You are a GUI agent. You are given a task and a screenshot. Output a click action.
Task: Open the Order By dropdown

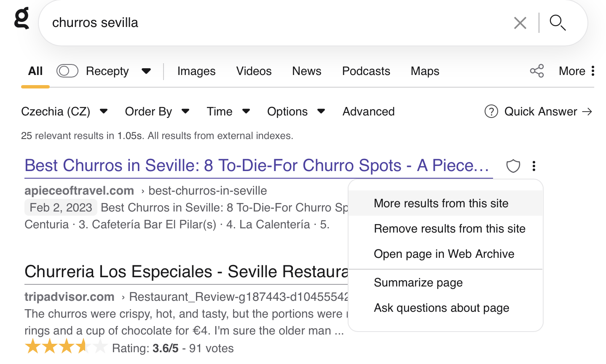[x=157, y=112]
